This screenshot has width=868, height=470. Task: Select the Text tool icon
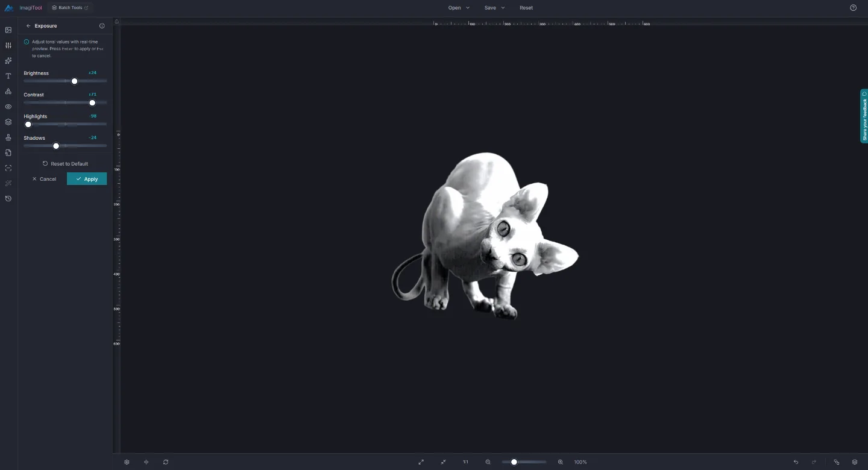pos(8,76)
